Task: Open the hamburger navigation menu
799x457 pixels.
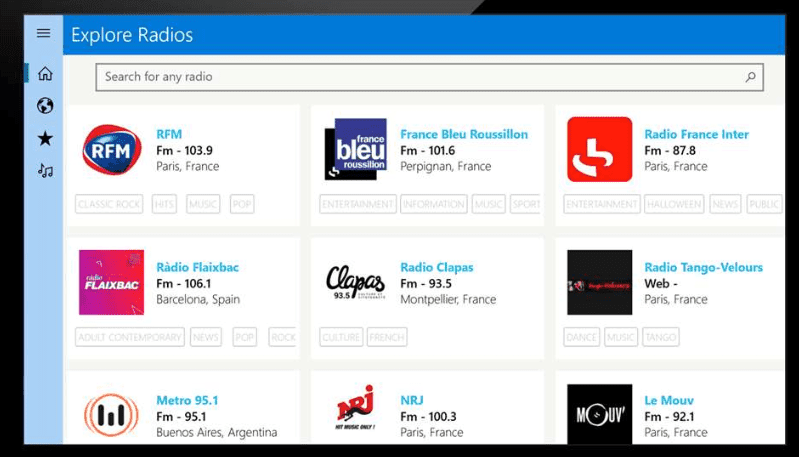Action: [43, 33]
